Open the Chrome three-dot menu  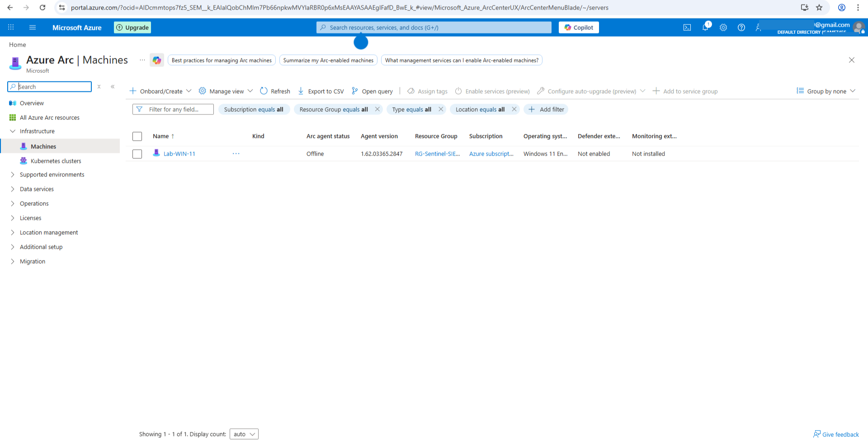tap(858, 8)
